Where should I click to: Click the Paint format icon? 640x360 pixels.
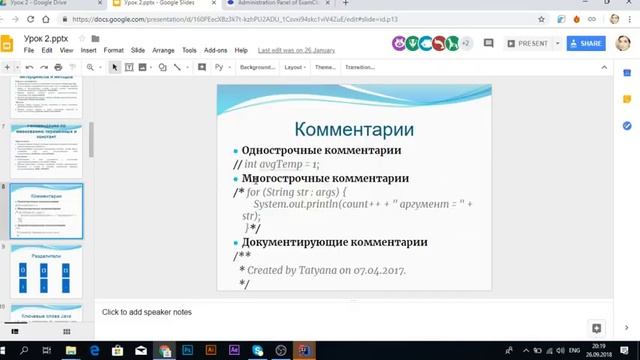pyautogui.click(x=73, y=67)
